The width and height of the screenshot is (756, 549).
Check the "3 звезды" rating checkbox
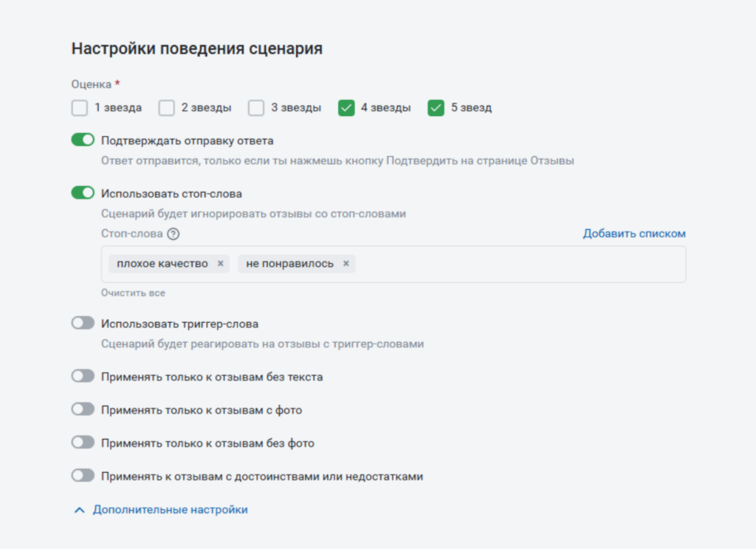[256, 108]
